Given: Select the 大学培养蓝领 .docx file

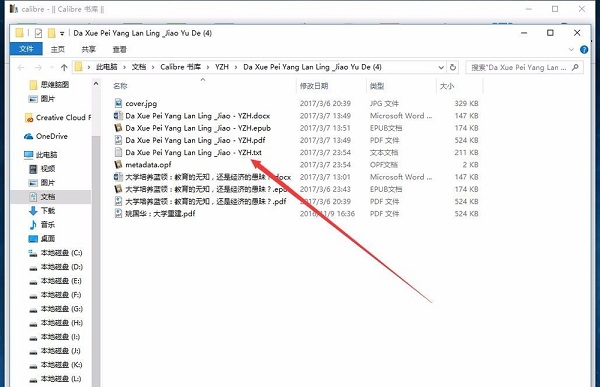Looking at the screenshot, I should pyautogui.click(x=203, y=177).
